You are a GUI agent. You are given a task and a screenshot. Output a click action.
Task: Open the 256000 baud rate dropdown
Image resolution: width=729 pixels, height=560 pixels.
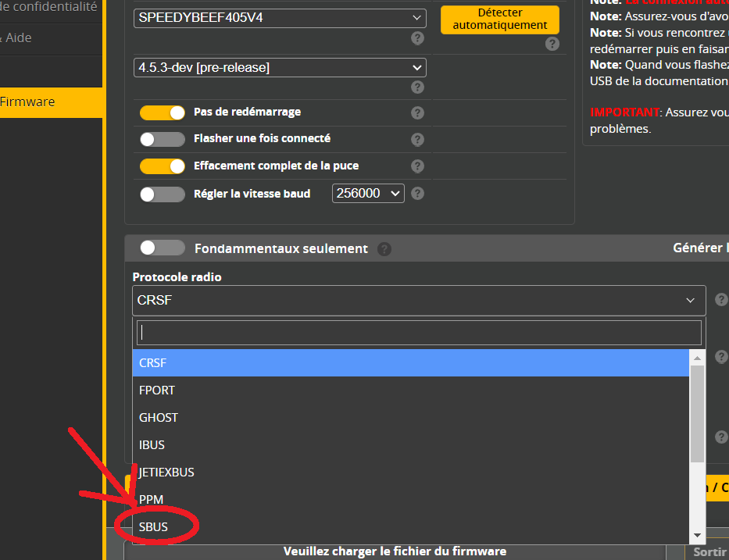click(368, 193)
